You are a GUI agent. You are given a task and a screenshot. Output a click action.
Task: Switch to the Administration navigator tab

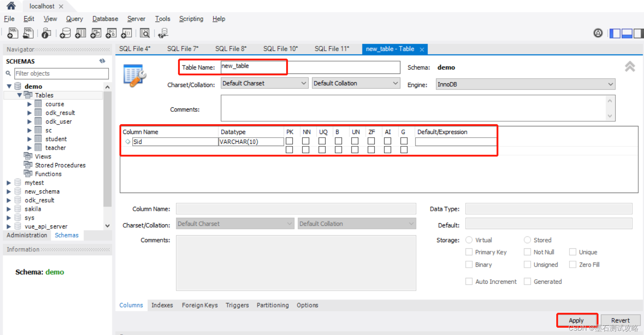click(x=27, y=235)
